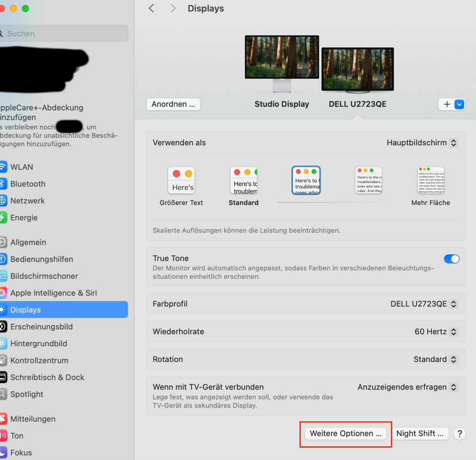Screen dimensions: 476x460
Task: Click the Studio Display label
Action: (x=282, y=104)
